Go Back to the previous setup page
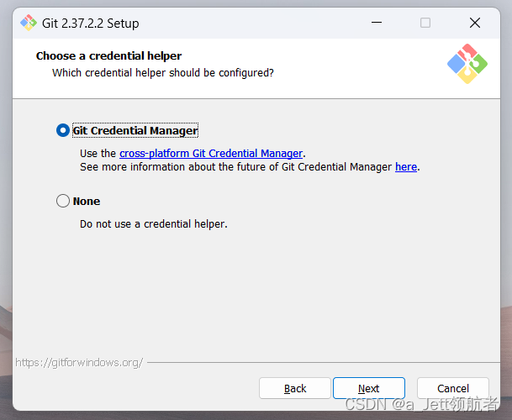 pyautogui.click(x=295, y=388)
